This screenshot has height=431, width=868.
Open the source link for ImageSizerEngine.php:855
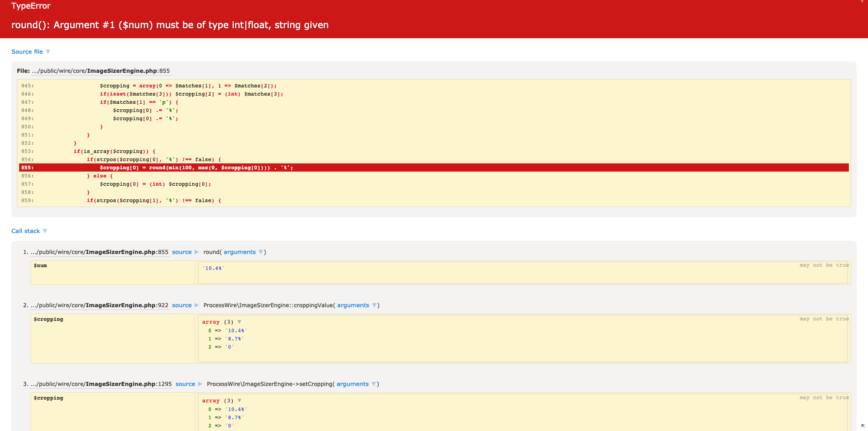pyautogui.click(x=181, y=252)
